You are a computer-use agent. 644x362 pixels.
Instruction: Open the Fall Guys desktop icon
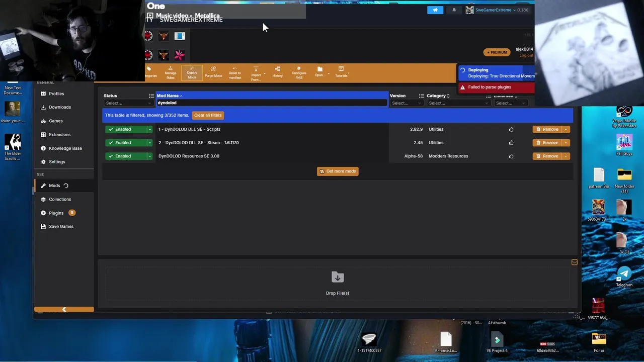[x=624, y=145]
